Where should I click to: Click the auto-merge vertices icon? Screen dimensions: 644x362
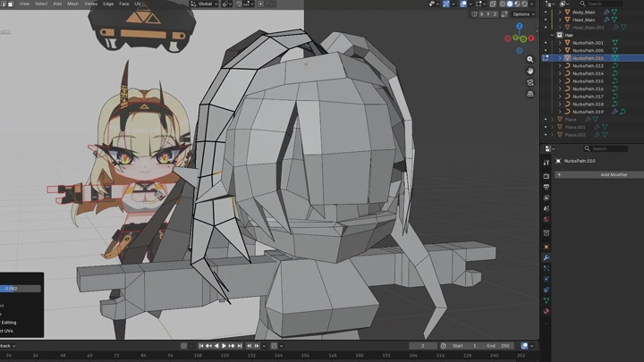click(504, 14)
